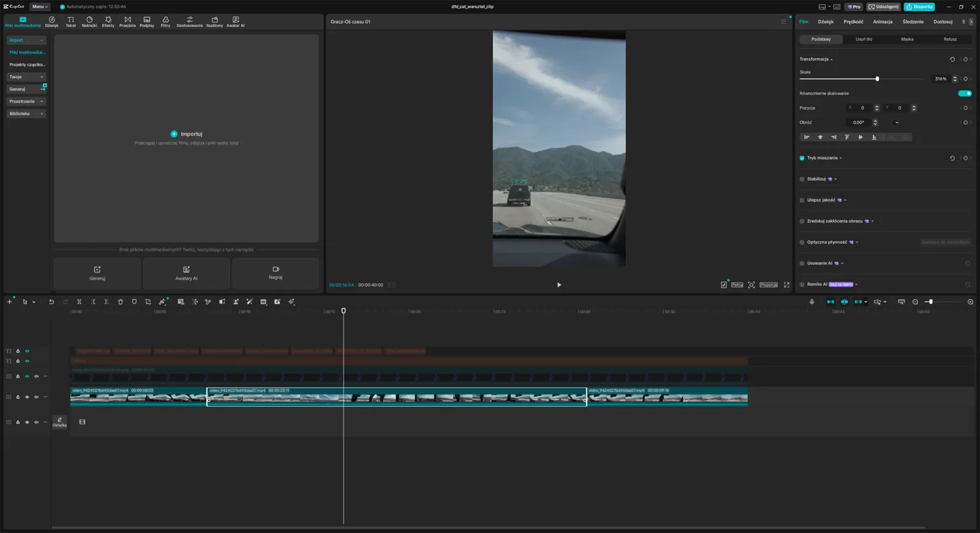Open the Menu dropdown in title bar
This screenshot has height=533, width=980.
point(40,7)
